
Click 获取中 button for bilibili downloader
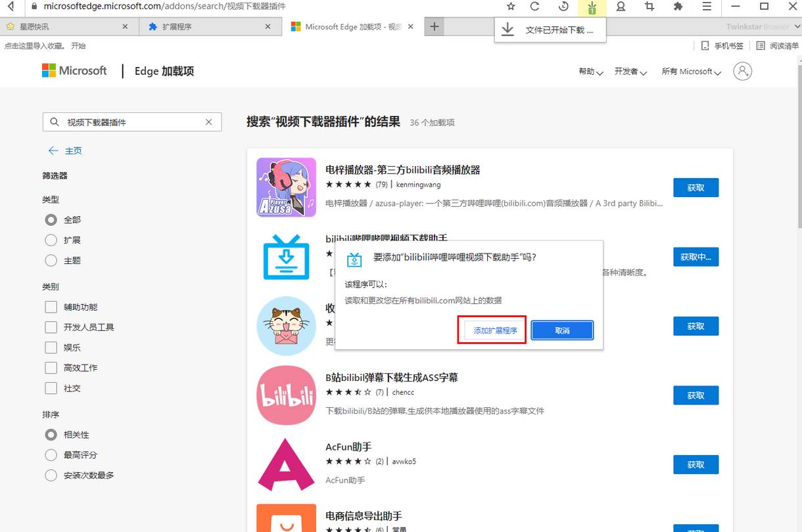(x=696, y=257)
